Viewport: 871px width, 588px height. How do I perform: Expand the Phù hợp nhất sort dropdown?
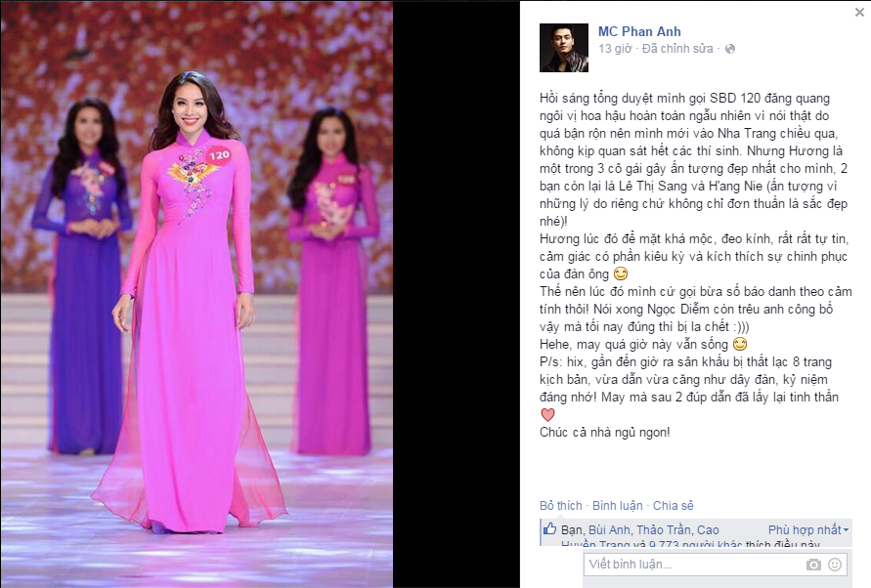pyautogui.click(x=808, y=530)
